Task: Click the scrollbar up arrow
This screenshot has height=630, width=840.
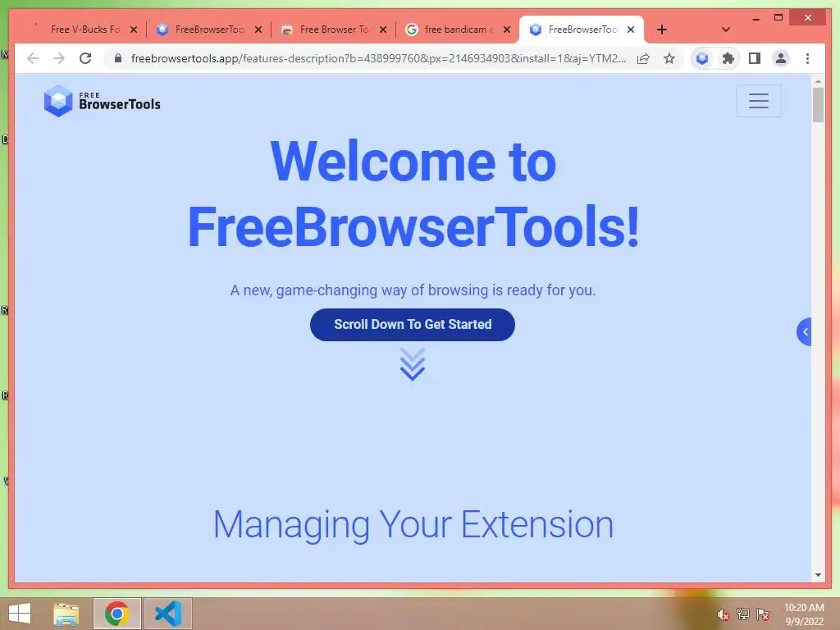Action: click(818, 81)
